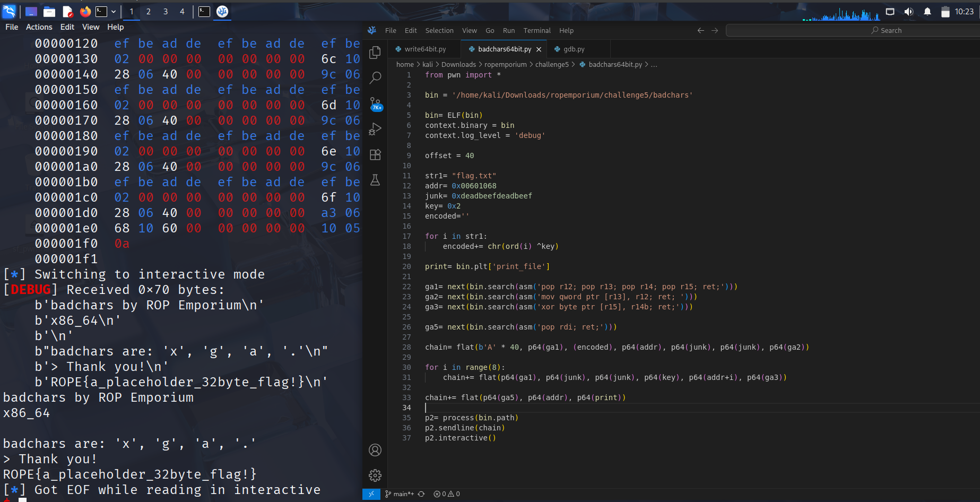Open the editor's Help menu

(x=566, y=31)
